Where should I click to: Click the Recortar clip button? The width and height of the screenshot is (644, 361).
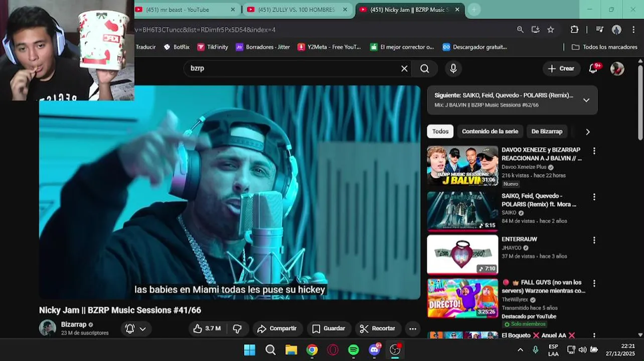pos(378,328)
